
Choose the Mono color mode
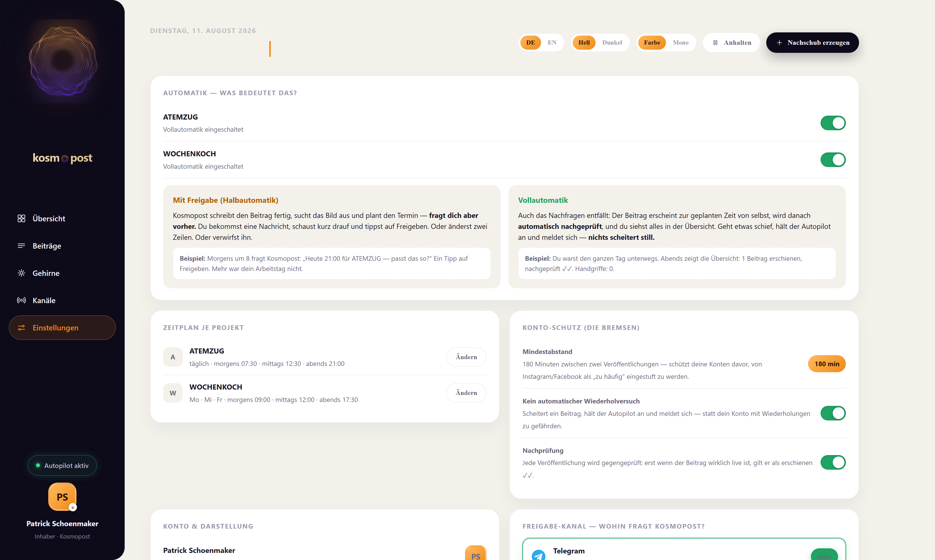680,43
